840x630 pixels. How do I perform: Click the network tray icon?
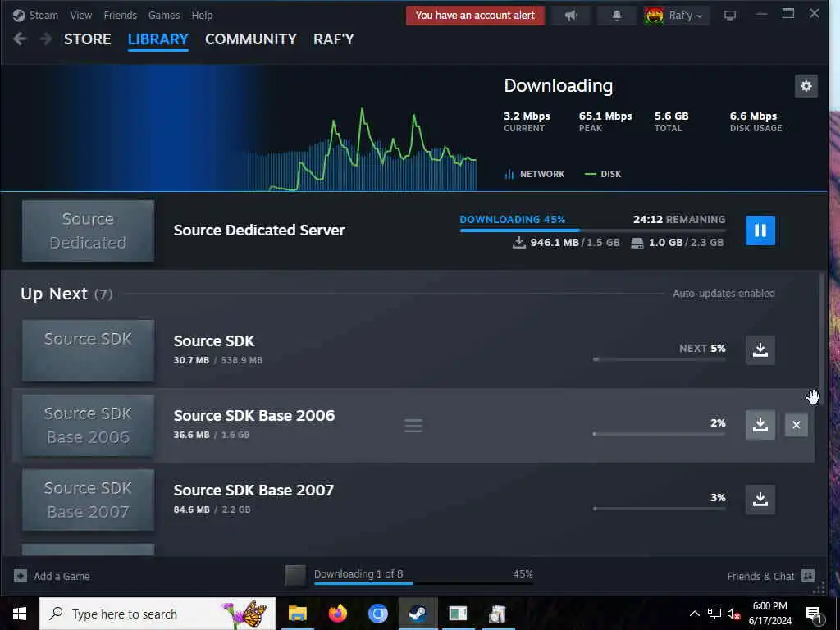coord(714,614)
